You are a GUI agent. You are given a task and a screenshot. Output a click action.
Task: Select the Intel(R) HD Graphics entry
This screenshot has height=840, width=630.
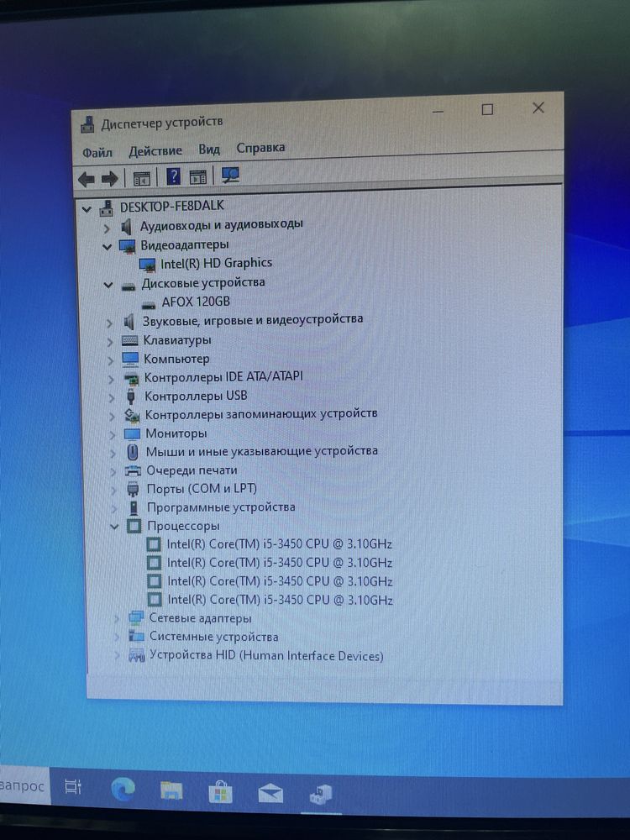pos(217,263)
